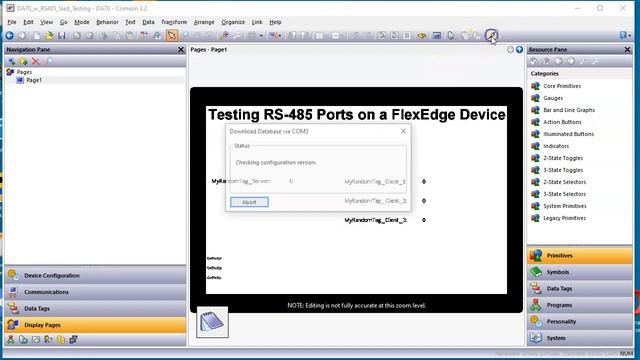Select the Pages root node in tree
The image size is (640, 360).
click(x=24, y=72)
